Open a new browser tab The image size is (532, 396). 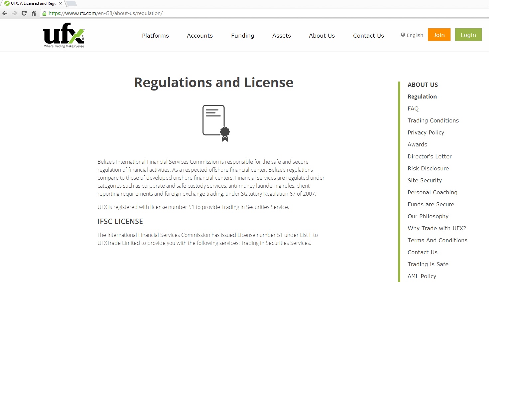coord(71,4)
